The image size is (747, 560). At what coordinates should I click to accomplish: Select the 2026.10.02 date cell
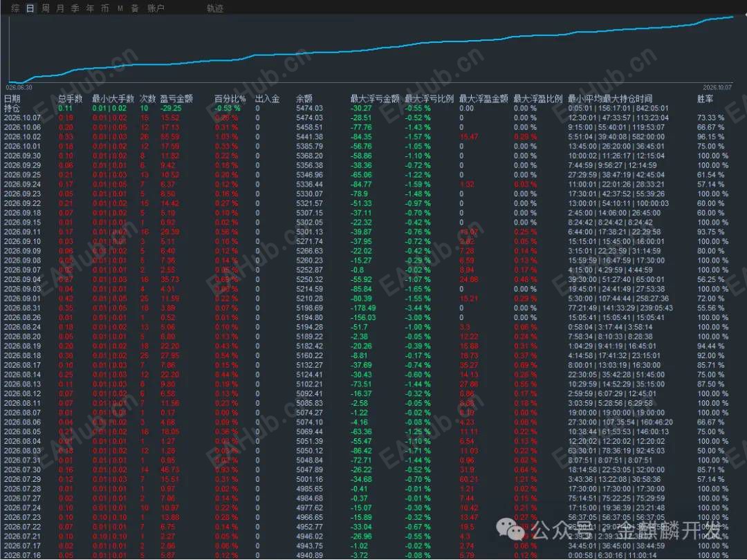[22, 137]
